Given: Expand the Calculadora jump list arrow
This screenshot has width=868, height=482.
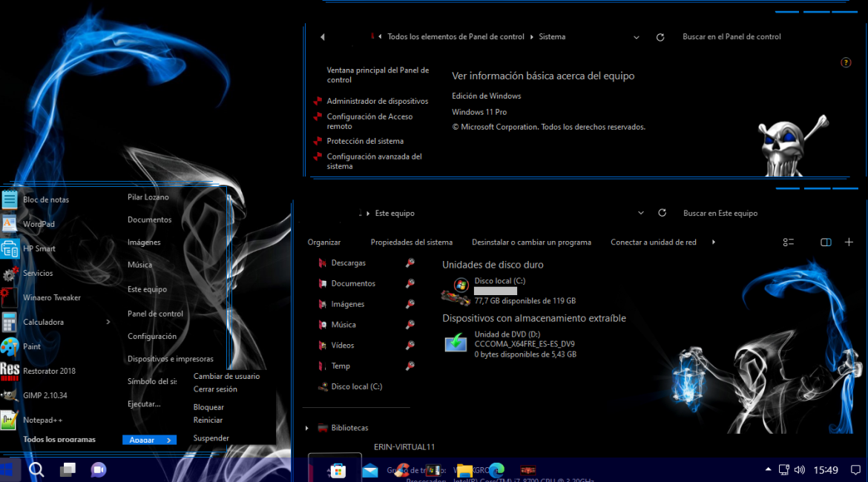Looking at the screenshot, I should click(108, 322).
